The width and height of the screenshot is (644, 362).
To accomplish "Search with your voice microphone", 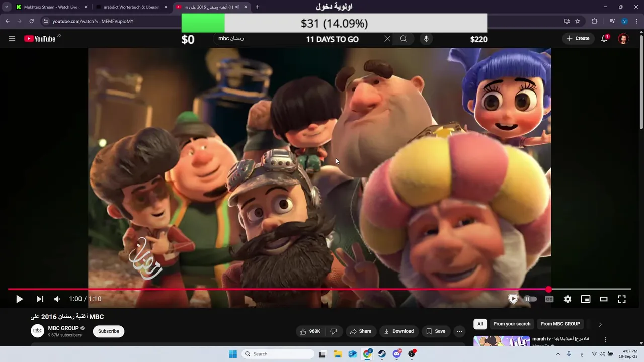I will point(426,39).
